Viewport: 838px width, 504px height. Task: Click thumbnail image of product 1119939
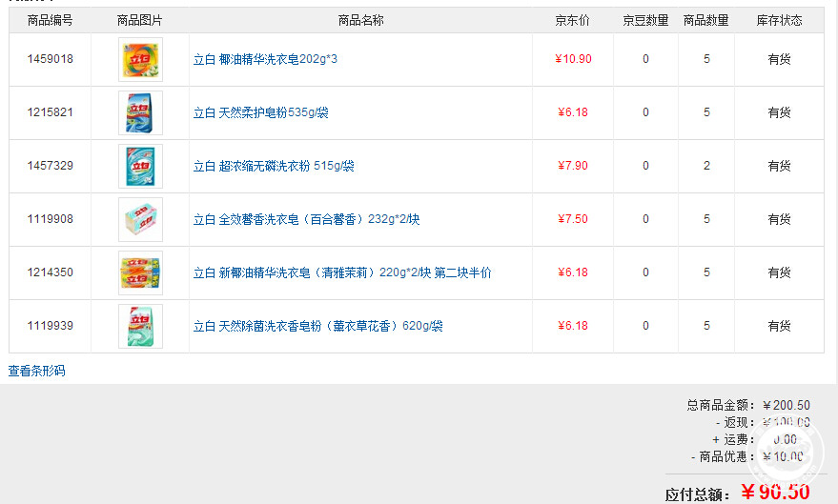pos(140,326)
